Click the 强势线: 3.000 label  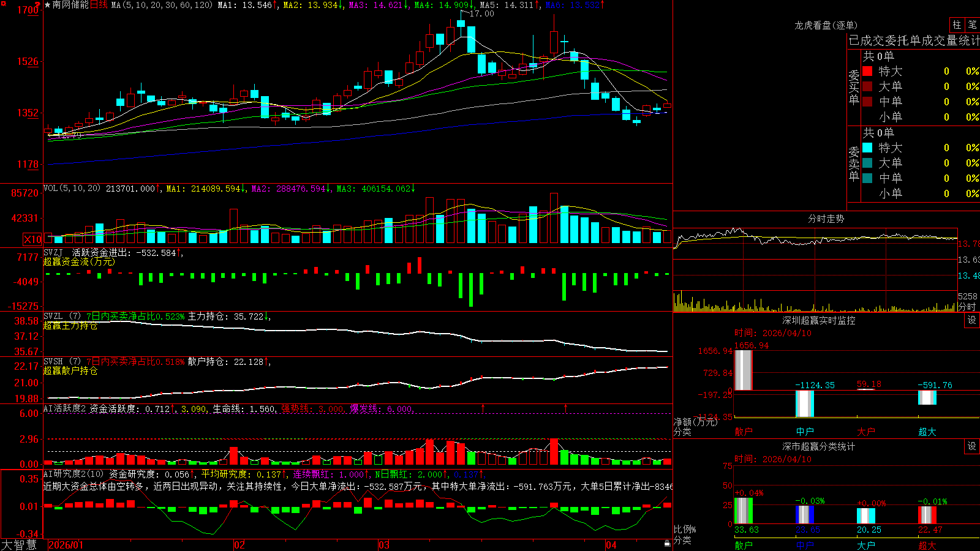(312, 409)
